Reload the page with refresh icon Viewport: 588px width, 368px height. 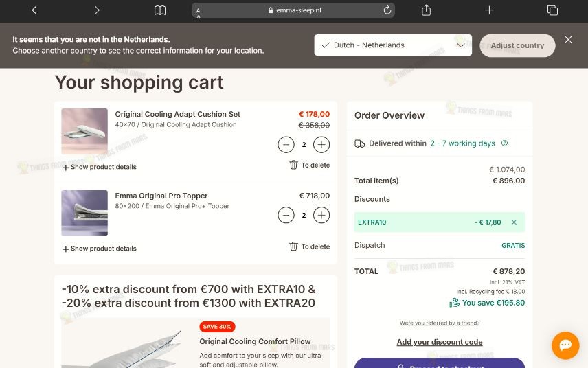pyautogui.click(x=387, y=10)
